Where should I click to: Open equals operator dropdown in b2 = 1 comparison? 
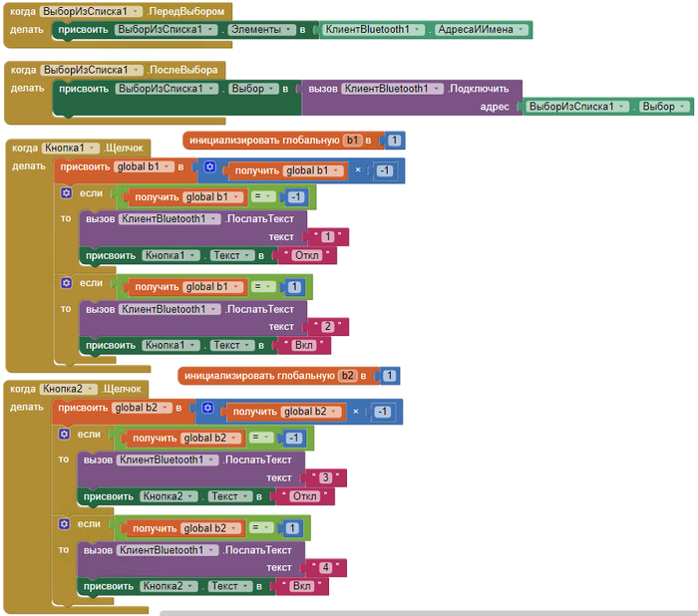[261, 527]
